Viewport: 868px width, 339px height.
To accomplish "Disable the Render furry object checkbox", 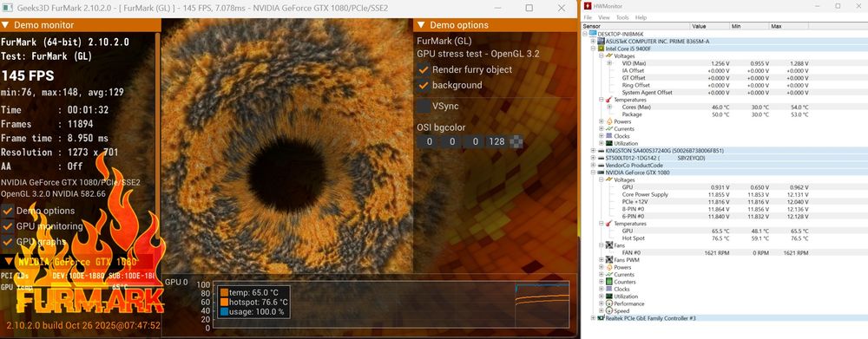I will click(x=424, y=69).
